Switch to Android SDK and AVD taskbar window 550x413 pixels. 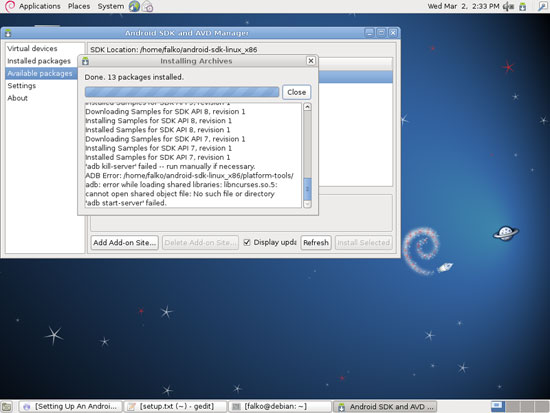385,407
